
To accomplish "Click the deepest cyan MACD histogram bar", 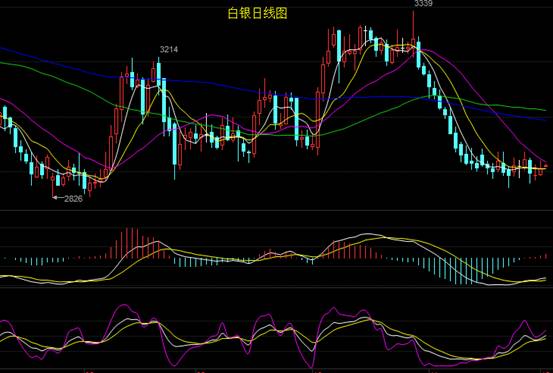I will 460,271.
